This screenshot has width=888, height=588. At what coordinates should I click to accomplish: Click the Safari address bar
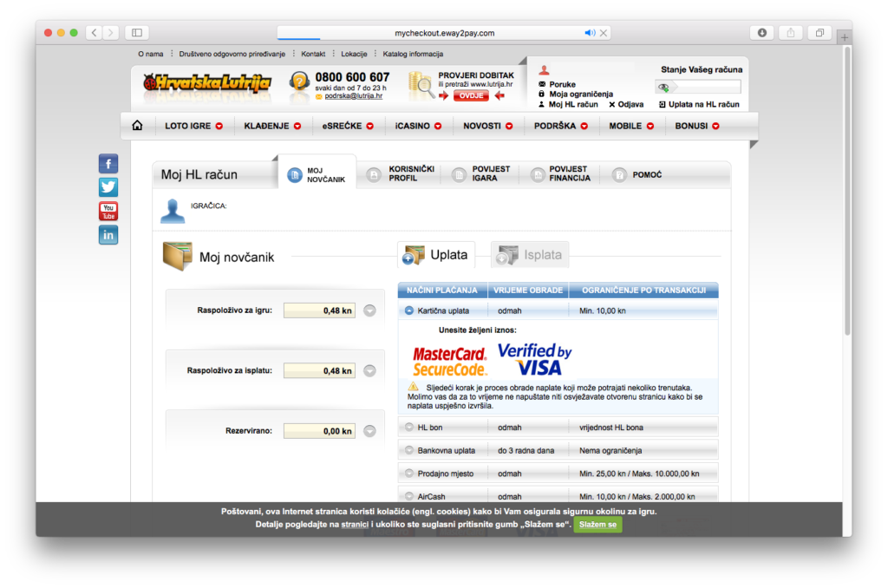coord(444,33)
